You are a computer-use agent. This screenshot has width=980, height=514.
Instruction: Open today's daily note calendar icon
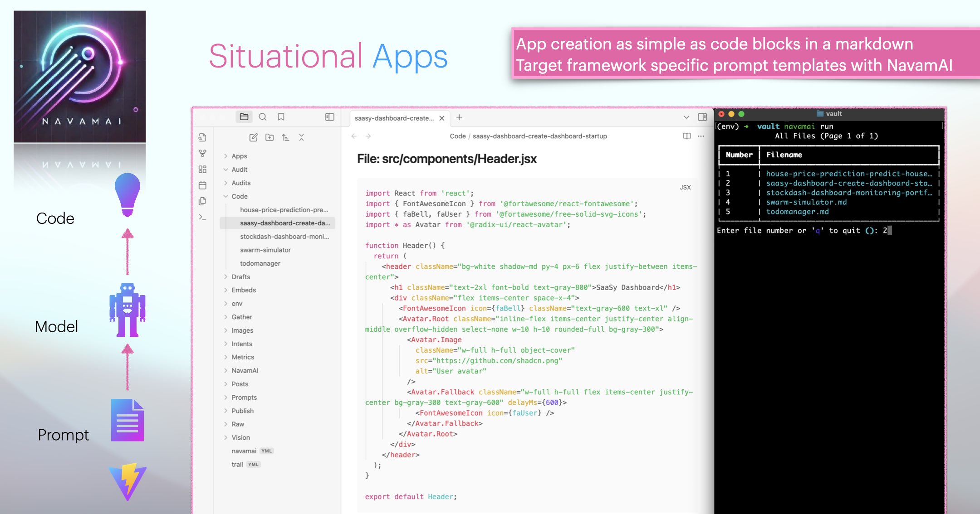(202, 185)
